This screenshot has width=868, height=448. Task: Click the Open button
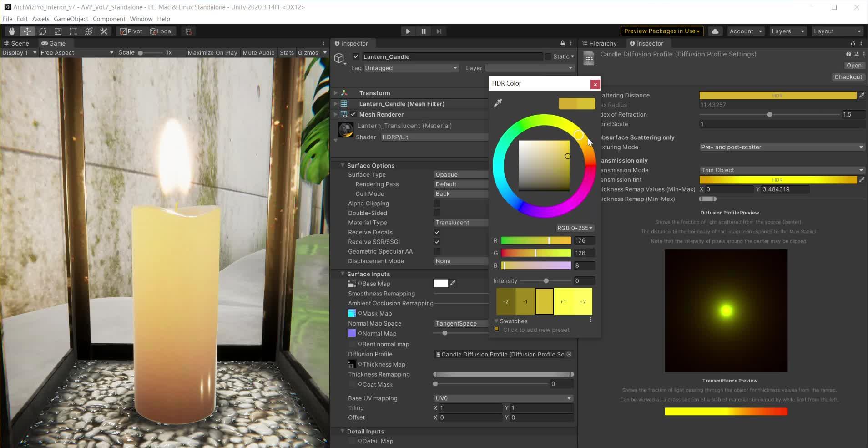[x=853, y=66]
